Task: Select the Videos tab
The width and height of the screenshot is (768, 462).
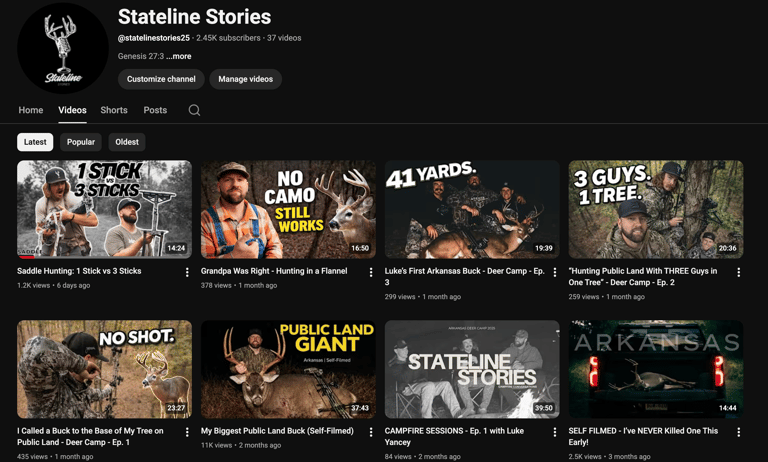Action: pyautogui.click(x=72, y=110)
